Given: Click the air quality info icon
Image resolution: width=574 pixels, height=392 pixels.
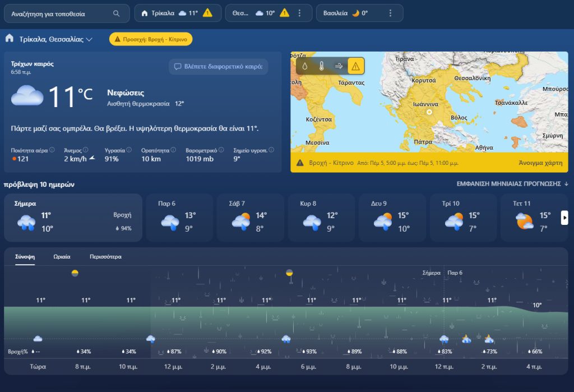Looking at the screenshot, I should (52, 150).
